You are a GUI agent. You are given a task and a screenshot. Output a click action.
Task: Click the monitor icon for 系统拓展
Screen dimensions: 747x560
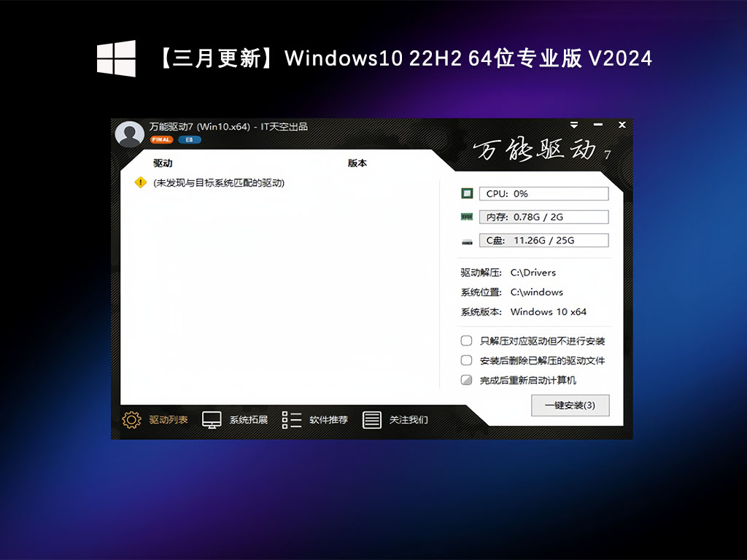(x=212, y=419)
